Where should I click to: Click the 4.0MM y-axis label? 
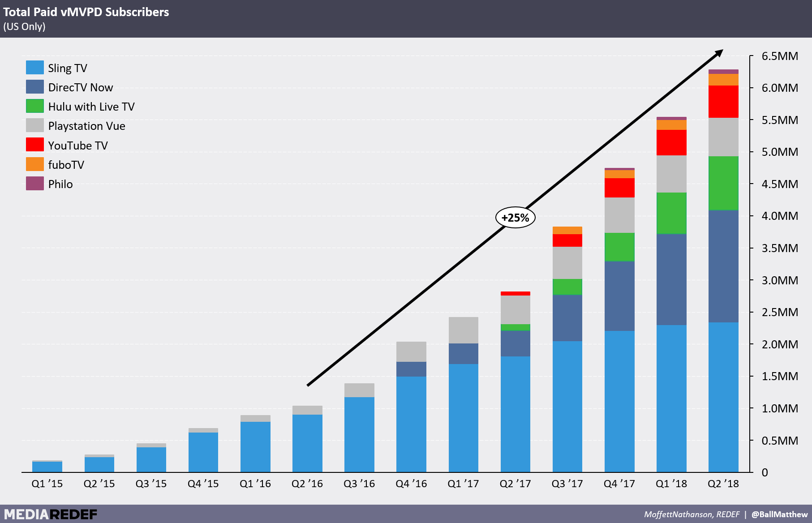780,216
